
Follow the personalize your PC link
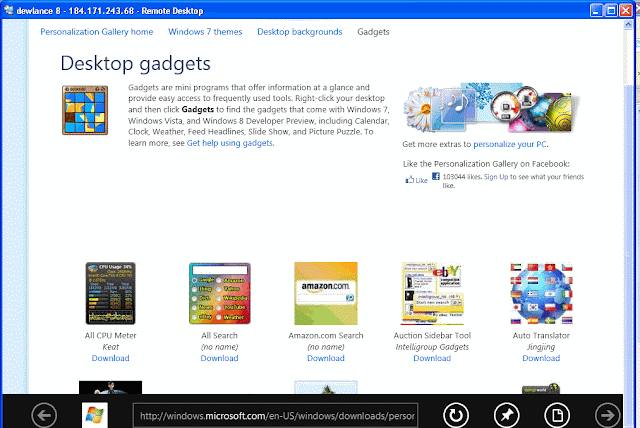[x=510, y=144]
